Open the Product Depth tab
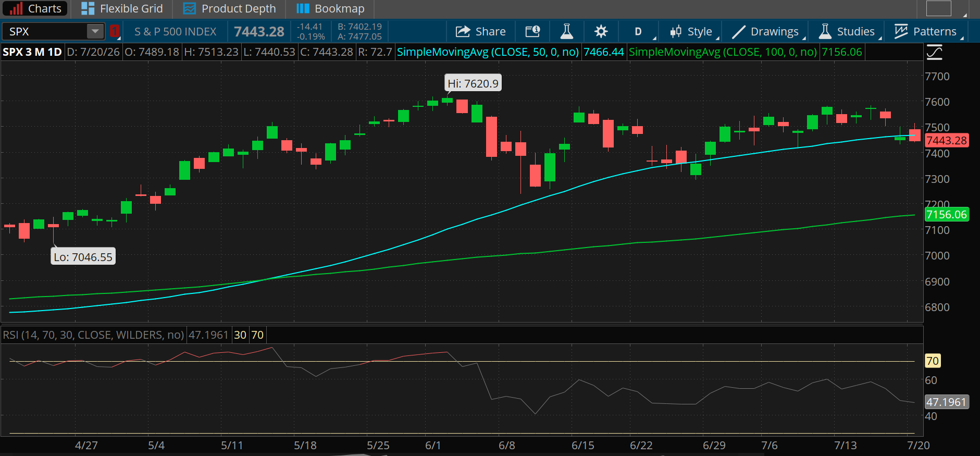Image resolution: width=980 pixels, height=456 pixels. click(x=230, y=8)
